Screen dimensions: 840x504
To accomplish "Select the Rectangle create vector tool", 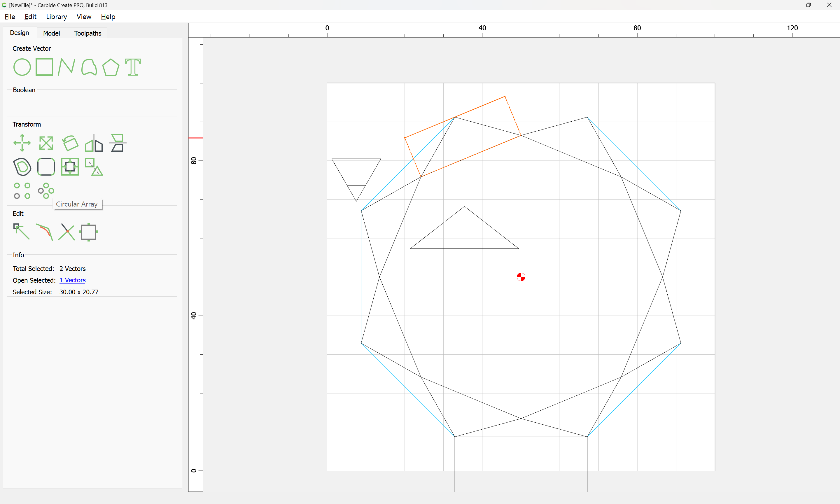I will pos(44,67).
